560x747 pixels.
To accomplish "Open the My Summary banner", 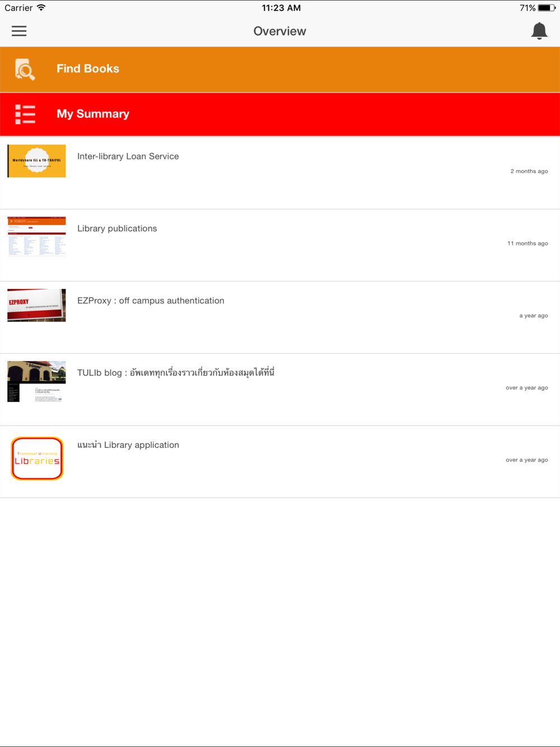I will coord(280,114).
